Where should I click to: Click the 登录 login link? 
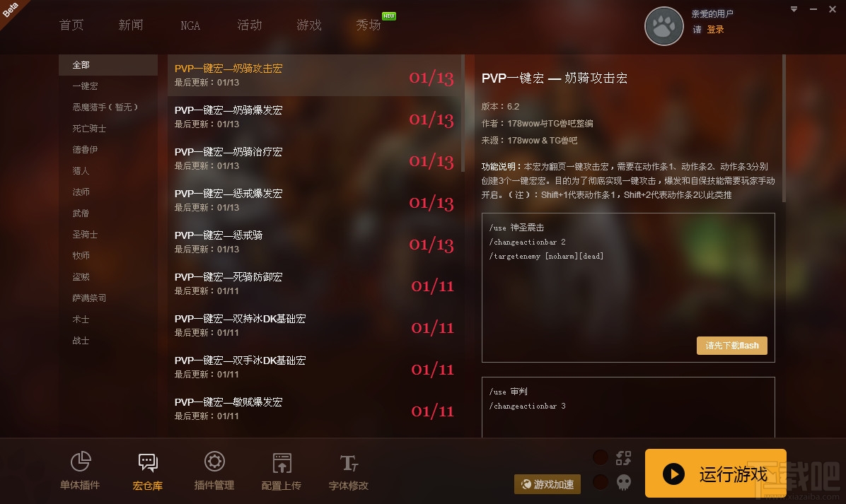(x=715, y=30)
